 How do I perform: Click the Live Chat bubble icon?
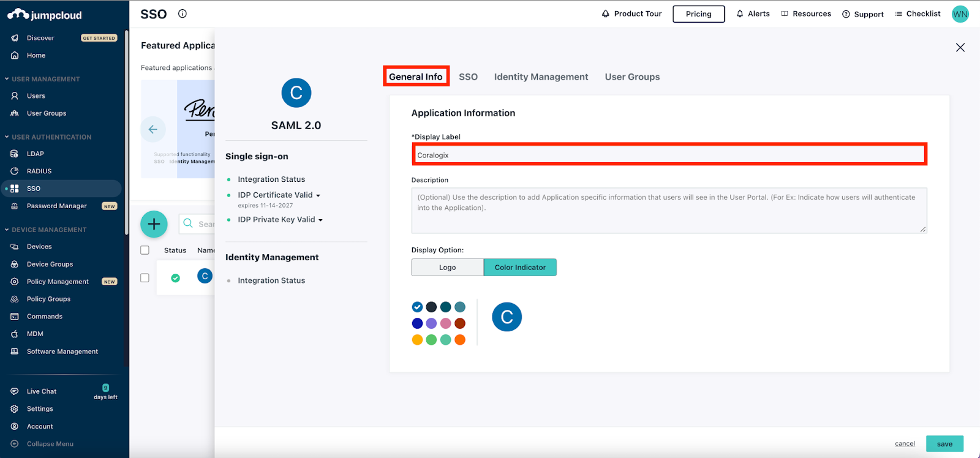coord(15,391)
